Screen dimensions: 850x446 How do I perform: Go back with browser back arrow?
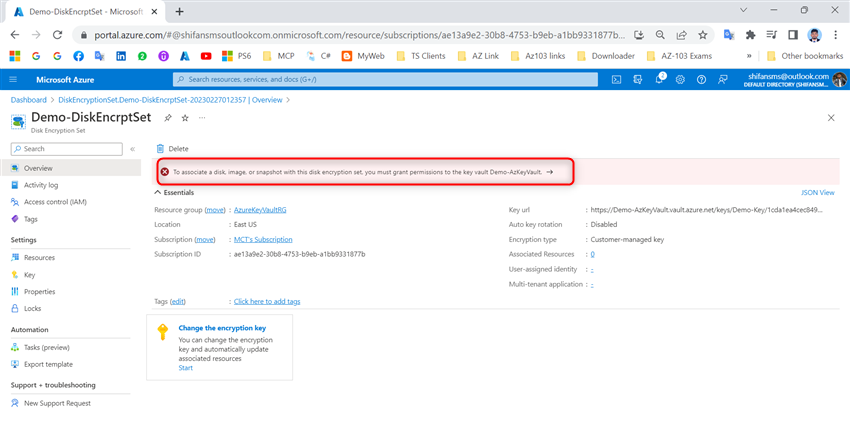coord(15,35)
